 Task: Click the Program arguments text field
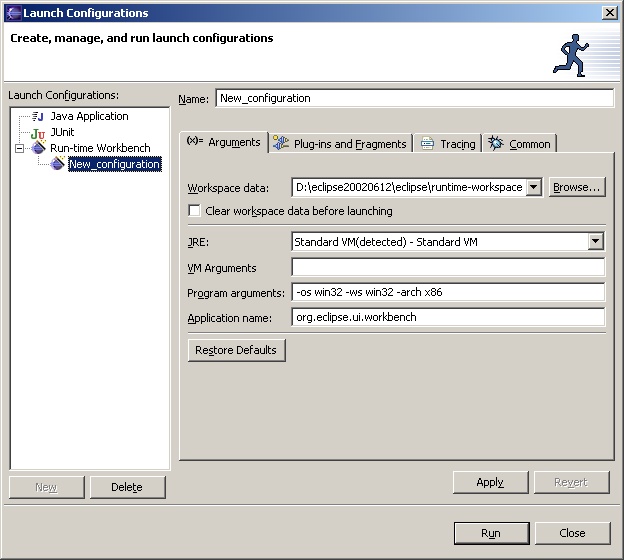click(448, 292)
